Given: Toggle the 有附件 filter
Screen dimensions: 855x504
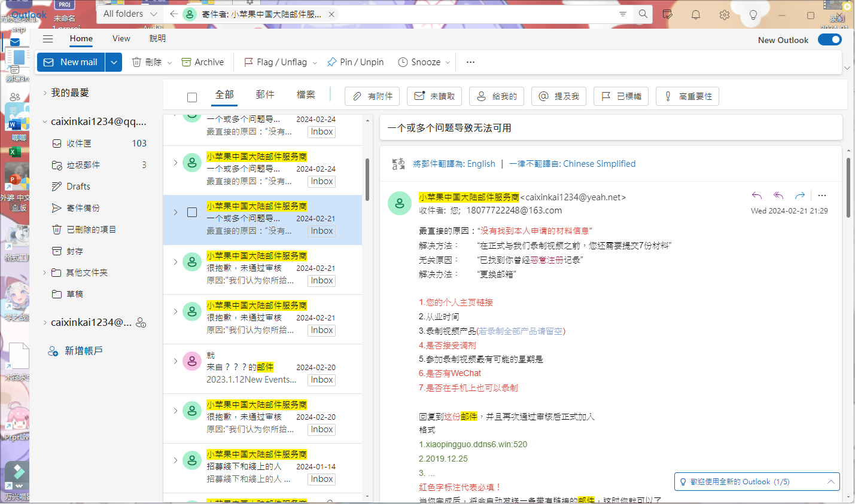Looking at the screenshot, I should point(373,96).
